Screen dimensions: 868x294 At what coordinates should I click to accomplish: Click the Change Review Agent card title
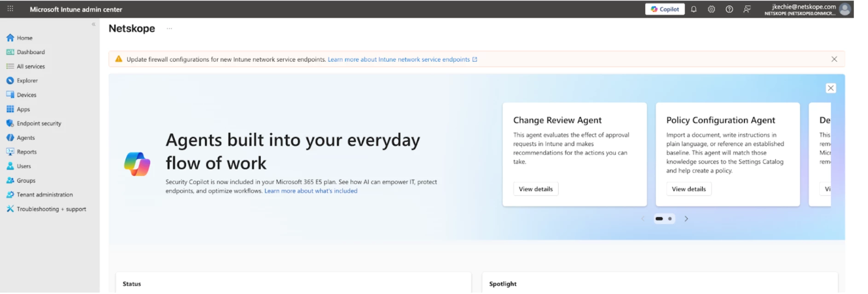557,120
